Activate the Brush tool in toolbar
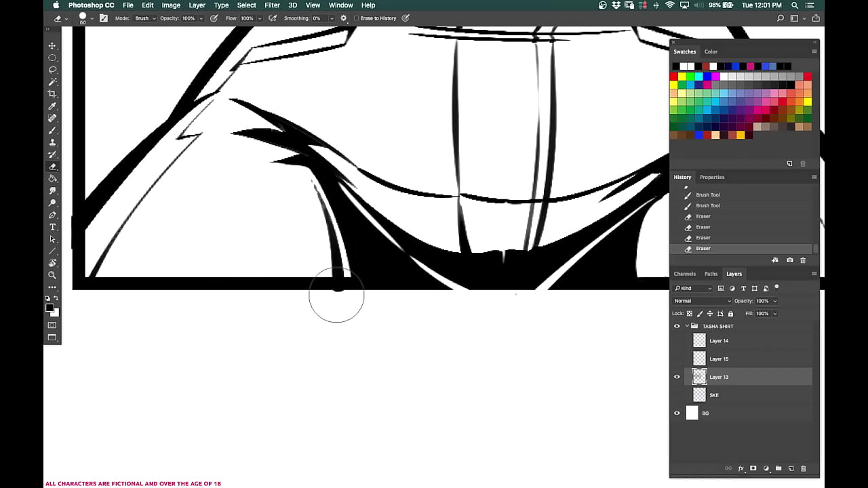The image size is (868, 488). pyautogui.click(x=52, y=131)
